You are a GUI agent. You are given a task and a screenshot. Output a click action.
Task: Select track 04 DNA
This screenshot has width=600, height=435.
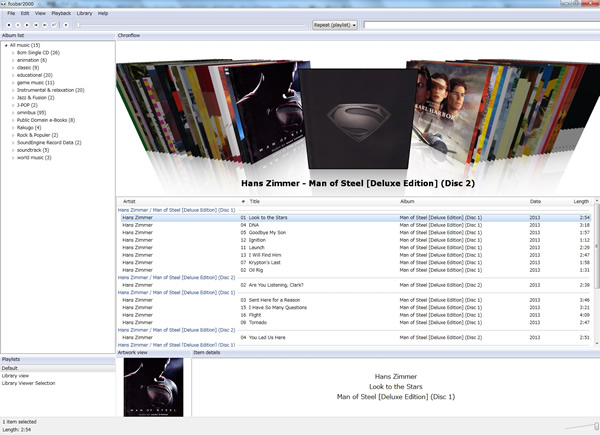click(x=356, y=225)
